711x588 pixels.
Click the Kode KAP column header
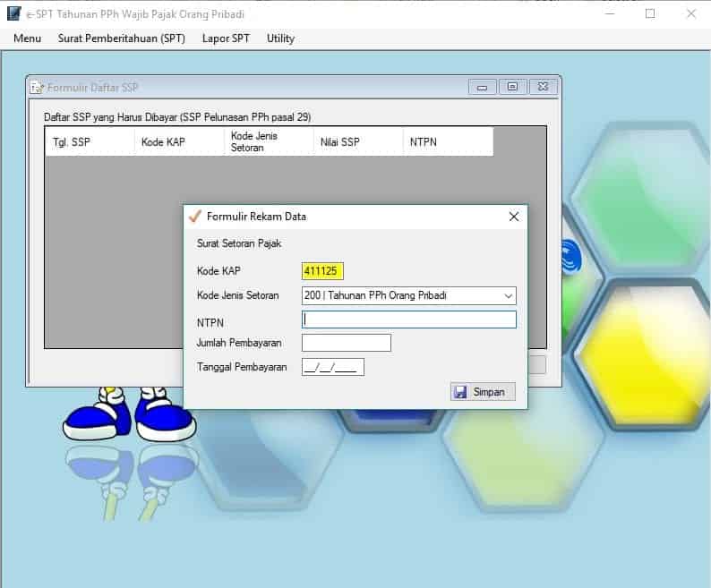(x=179, y=142)
